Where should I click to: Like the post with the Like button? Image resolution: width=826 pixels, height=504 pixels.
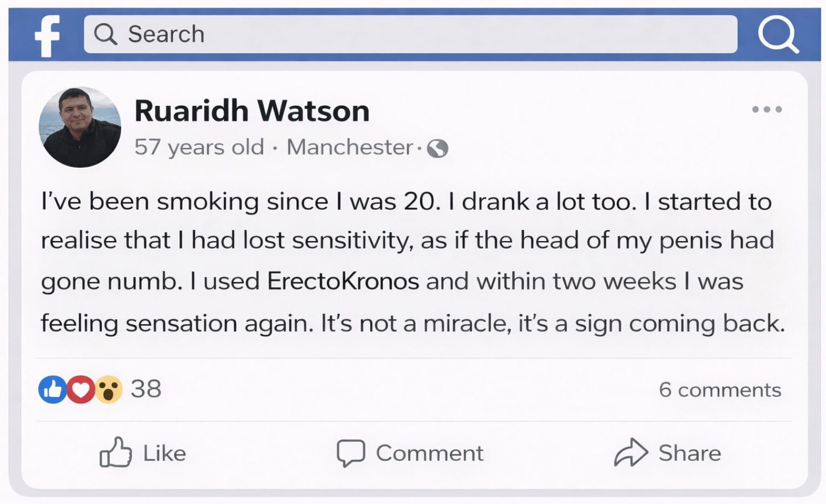coord(143,453)
